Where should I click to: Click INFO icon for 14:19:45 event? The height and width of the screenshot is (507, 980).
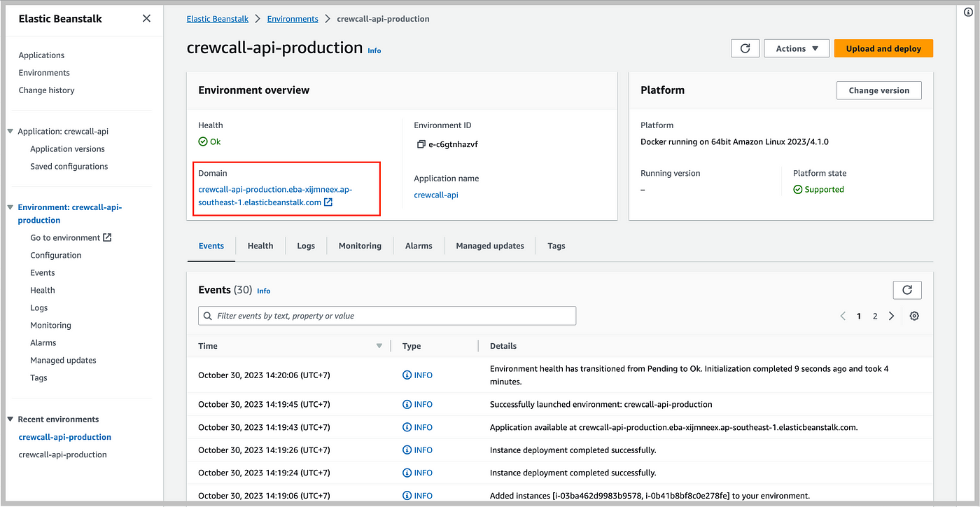(407, 405)
